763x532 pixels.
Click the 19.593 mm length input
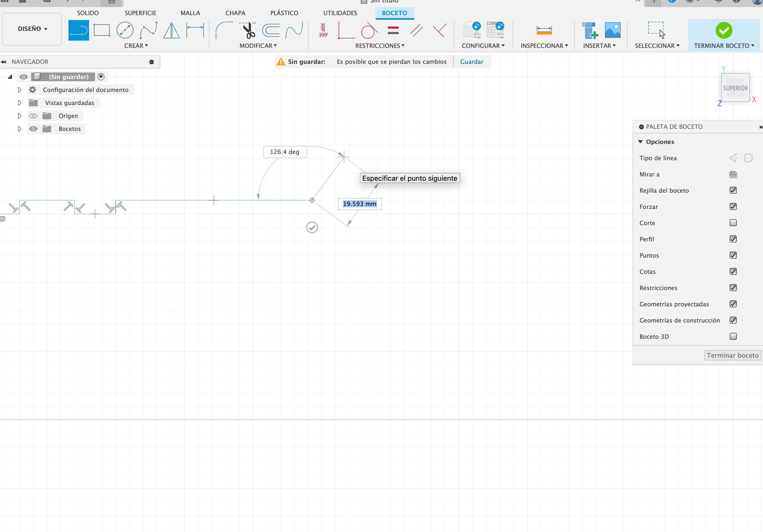[x=359, y=204]
